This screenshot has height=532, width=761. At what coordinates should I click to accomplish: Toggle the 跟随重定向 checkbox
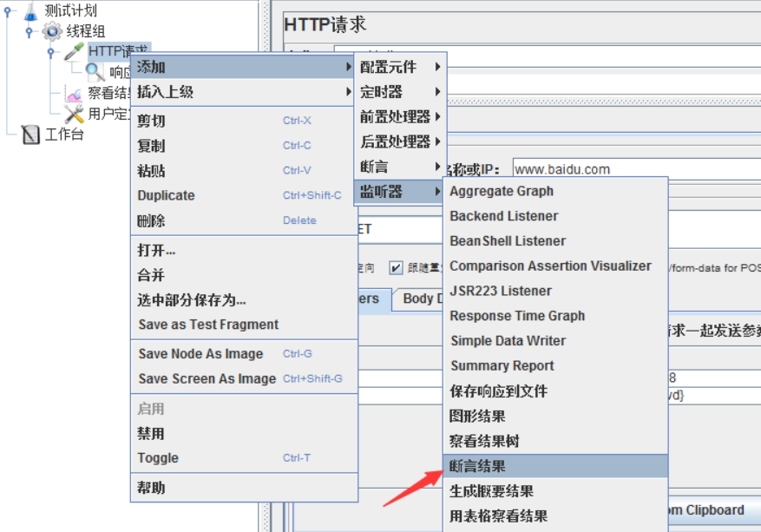396,267
